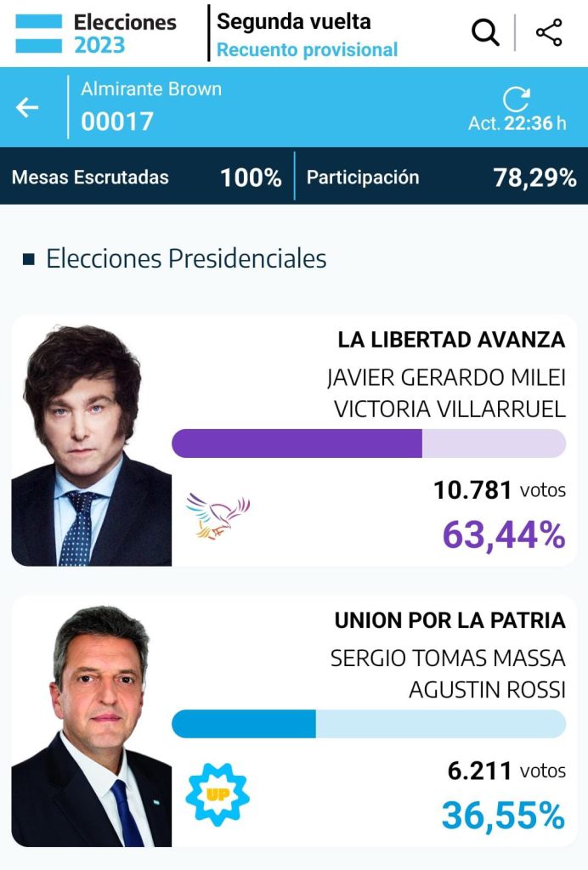Go back with the left arrow

coord(26,107)
